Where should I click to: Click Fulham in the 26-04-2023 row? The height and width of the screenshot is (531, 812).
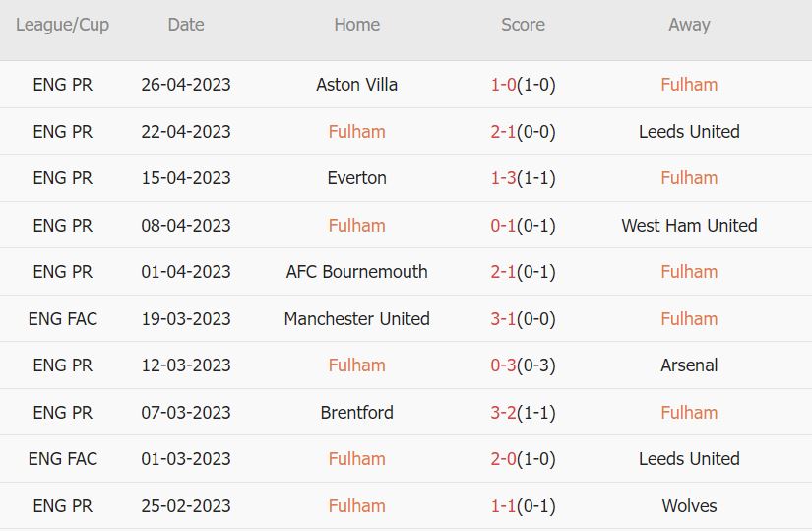click(689, 85)
